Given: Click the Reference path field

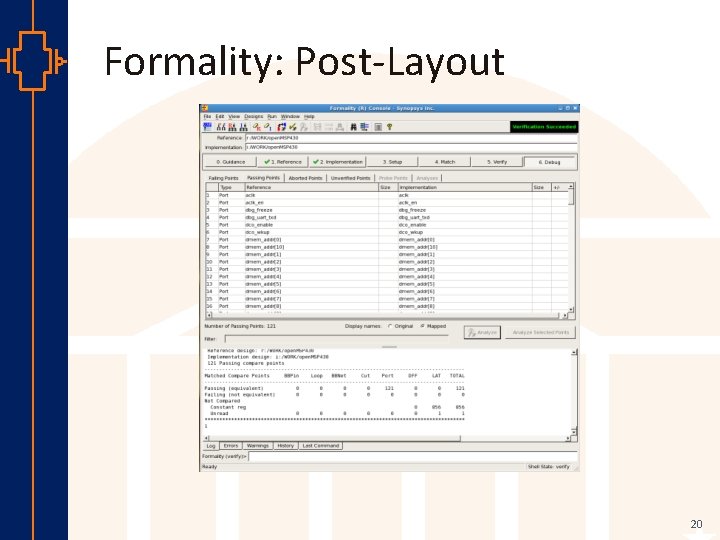Looking at the screenshot, I should coord(411,138).
